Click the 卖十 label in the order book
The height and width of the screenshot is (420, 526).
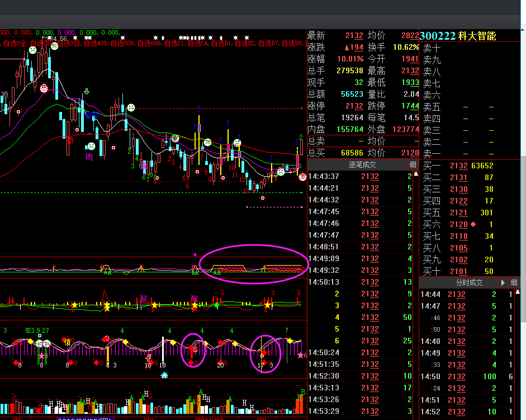click(x=432, y=48)
